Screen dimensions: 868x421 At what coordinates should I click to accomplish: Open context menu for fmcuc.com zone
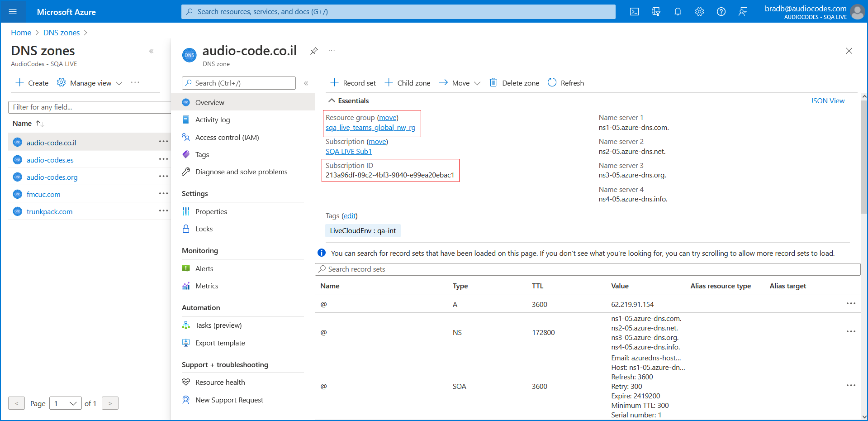click(163, 194)
